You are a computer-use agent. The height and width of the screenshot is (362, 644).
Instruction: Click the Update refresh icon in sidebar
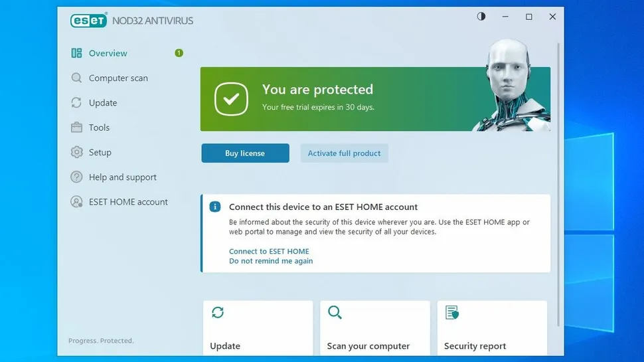coord(76,103)
